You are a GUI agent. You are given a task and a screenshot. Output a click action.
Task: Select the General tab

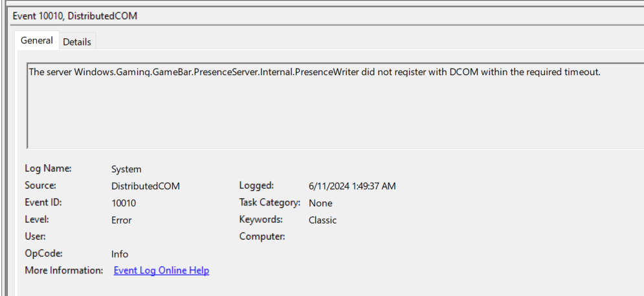point(36,40)
